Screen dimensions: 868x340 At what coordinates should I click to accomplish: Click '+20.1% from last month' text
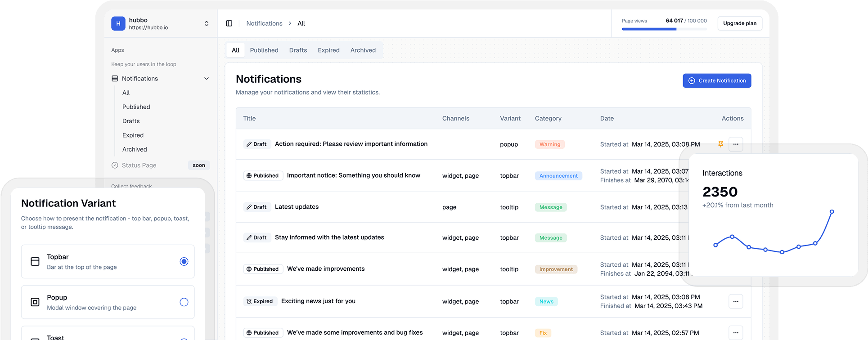[738, 205]
